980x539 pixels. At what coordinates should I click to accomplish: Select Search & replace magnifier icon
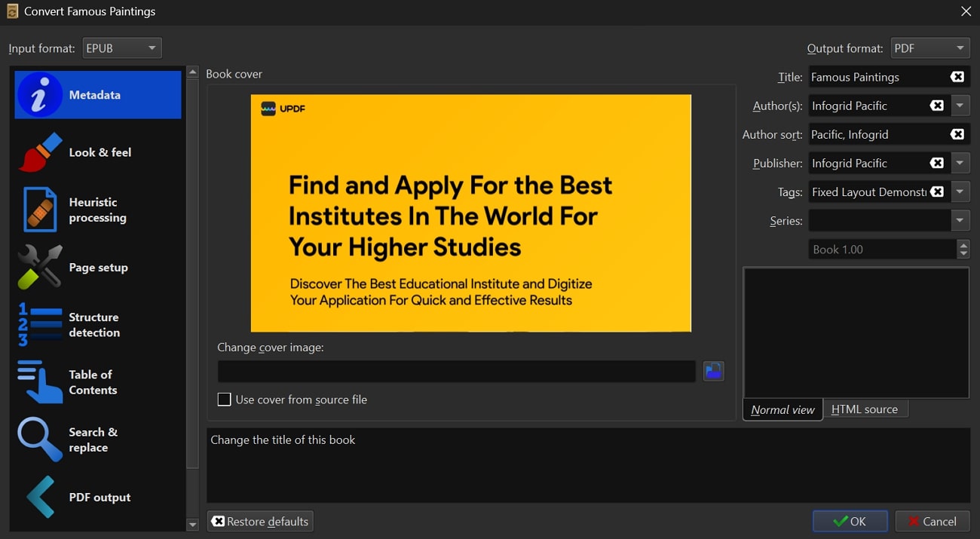[40, 439]
